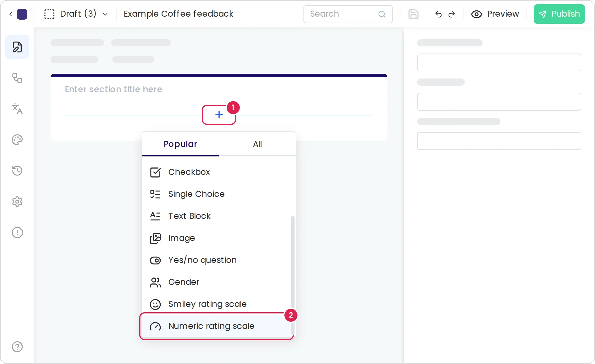Click the Search input field
The height and width of the screenshot is (364, 595).
coord(348,14)
